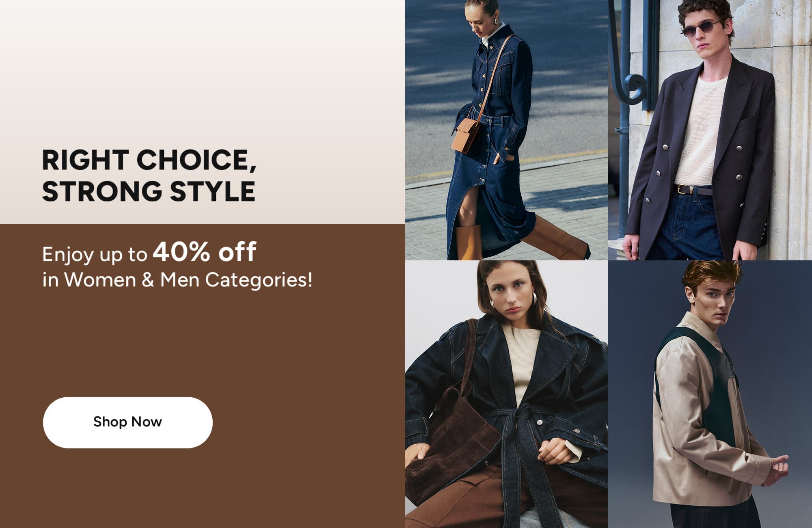The width and height of the screenshot is (812, 528).
Task: Click the bold "40% off" text
Action: [205, 252]
